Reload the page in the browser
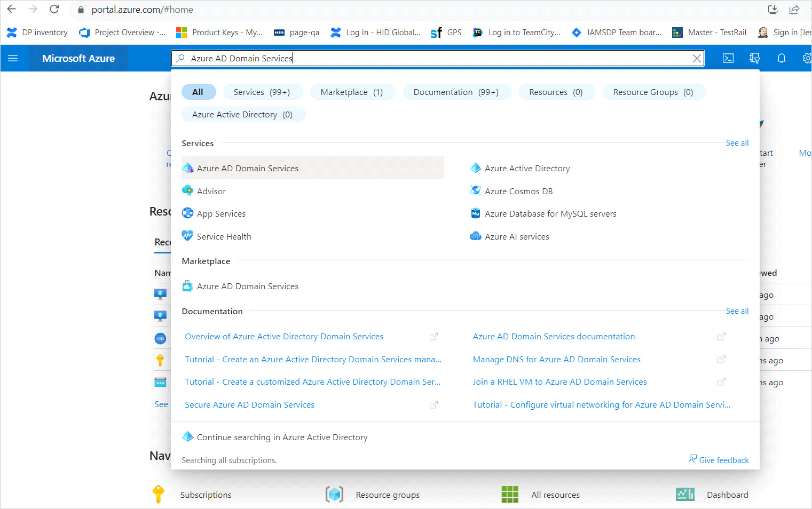 click(x=54, y=9)
